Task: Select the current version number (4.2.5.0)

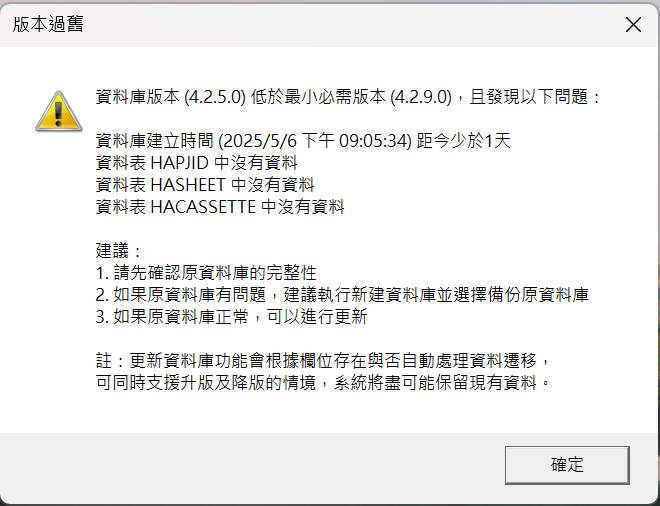Action: pos(215,97)
